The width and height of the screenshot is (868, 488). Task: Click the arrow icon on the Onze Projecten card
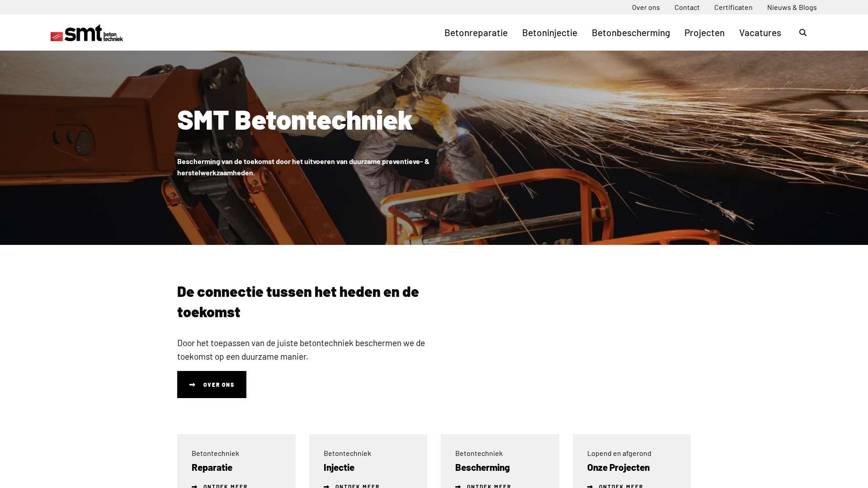click(590, 486)
